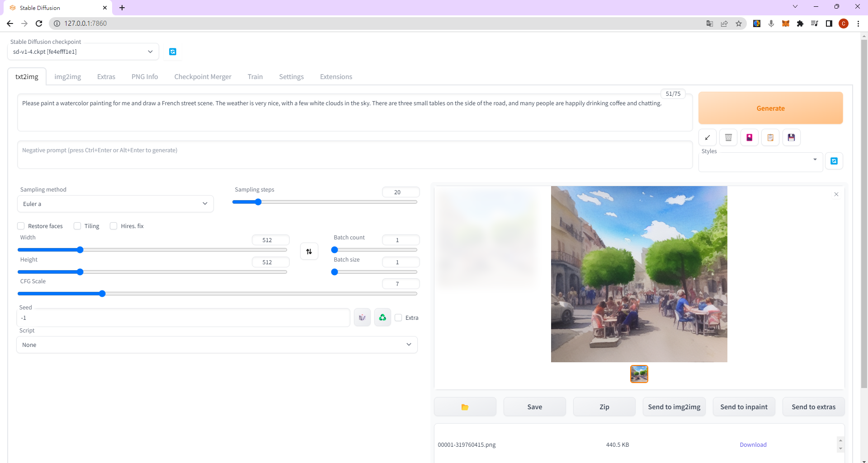Open the Checkpoint Merger tab

[x=203, y=77]
